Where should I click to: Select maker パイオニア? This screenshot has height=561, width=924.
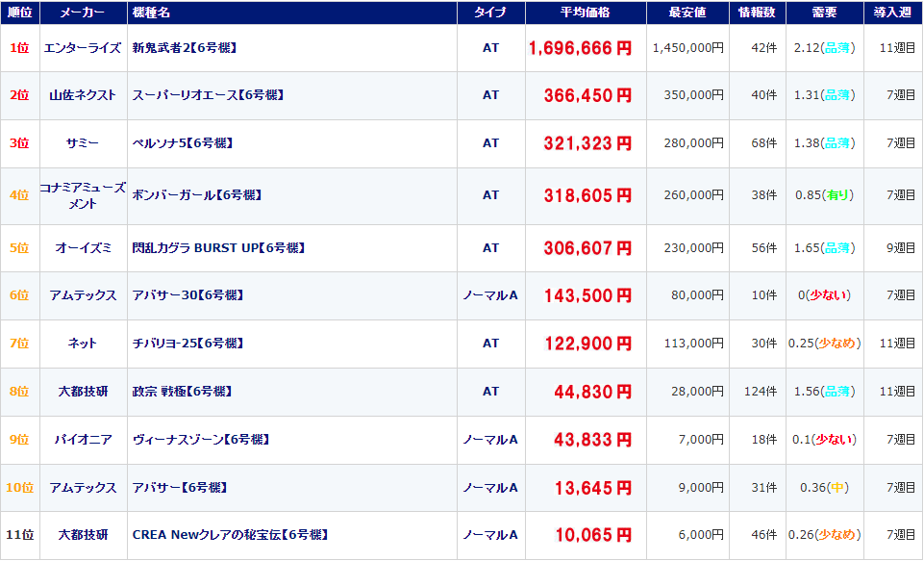coord(83,440)
